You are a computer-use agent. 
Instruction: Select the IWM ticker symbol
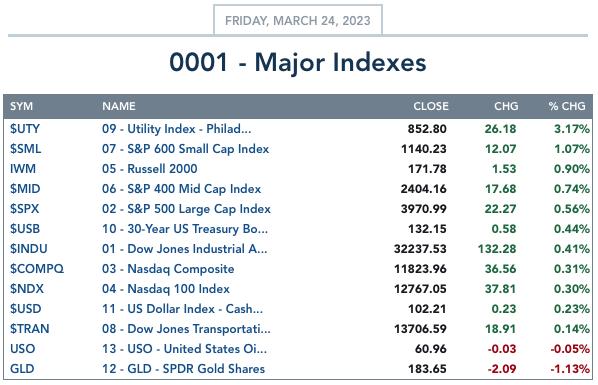(23, 169)
